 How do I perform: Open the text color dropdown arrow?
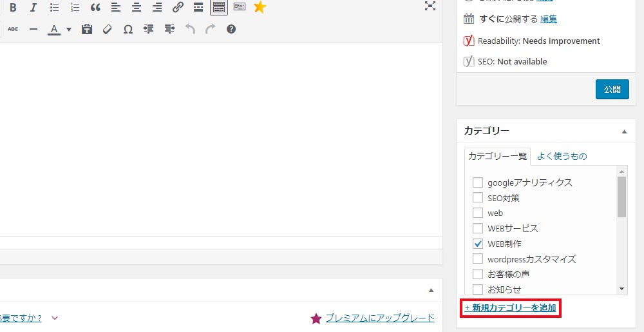pos(69,29)
